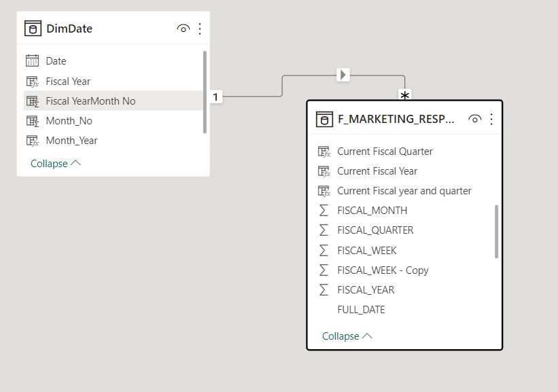Click the F_MARKETING_RESP table storage icon
The height and width of the screenshot is (392, 558).
[x=324, y=119]
